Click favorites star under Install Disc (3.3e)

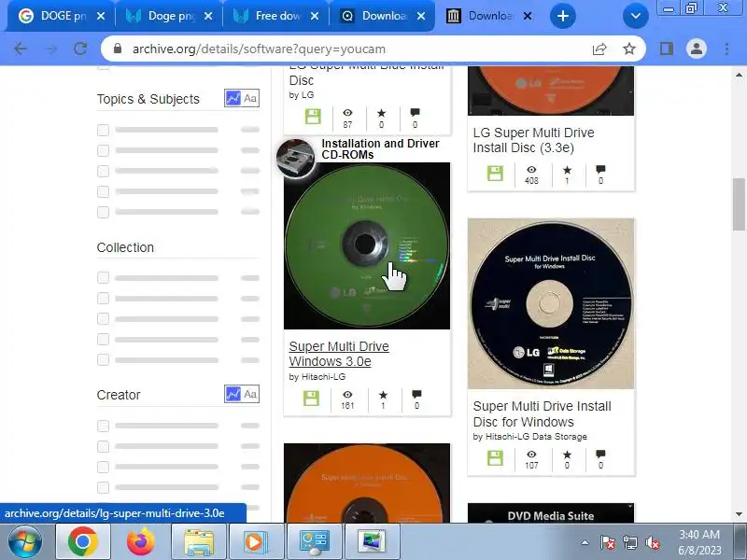click(x=567, y=170)
